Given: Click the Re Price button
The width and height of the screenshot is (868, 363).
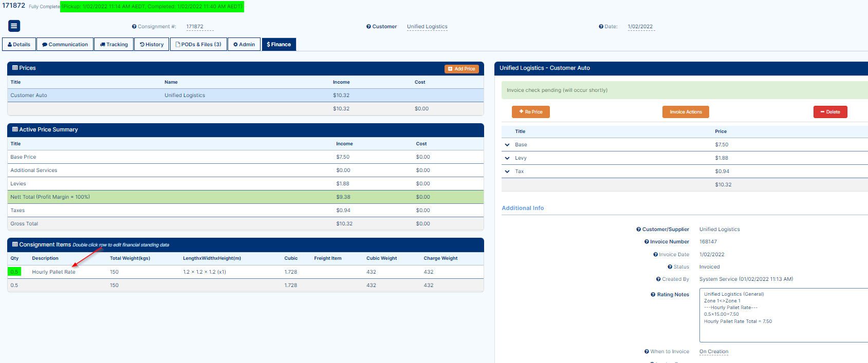Looking at the screenshot, I should tap(531, 112).
